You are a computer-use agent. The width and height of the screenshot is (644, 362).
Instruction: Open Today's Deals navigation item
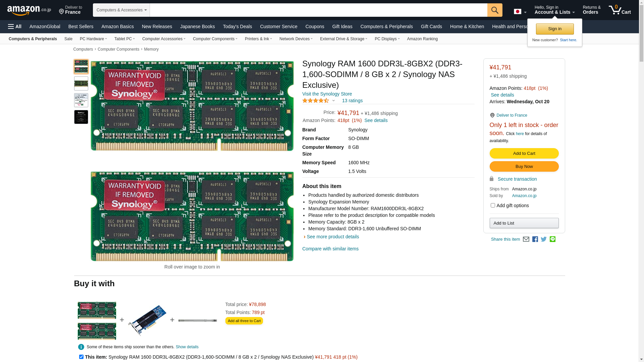click(x=237, y=26)
